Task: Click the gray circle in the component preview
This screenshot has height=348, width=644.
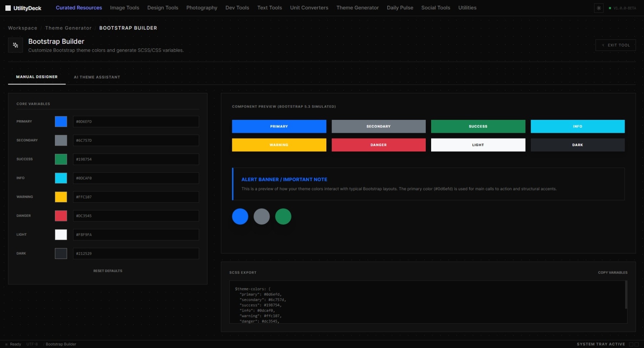Action: (x=262, y=216)
